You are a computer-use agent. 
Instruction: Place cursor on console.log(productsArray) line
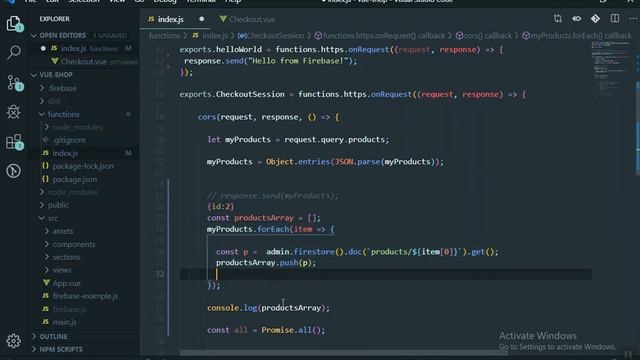[x=268, y=308]
